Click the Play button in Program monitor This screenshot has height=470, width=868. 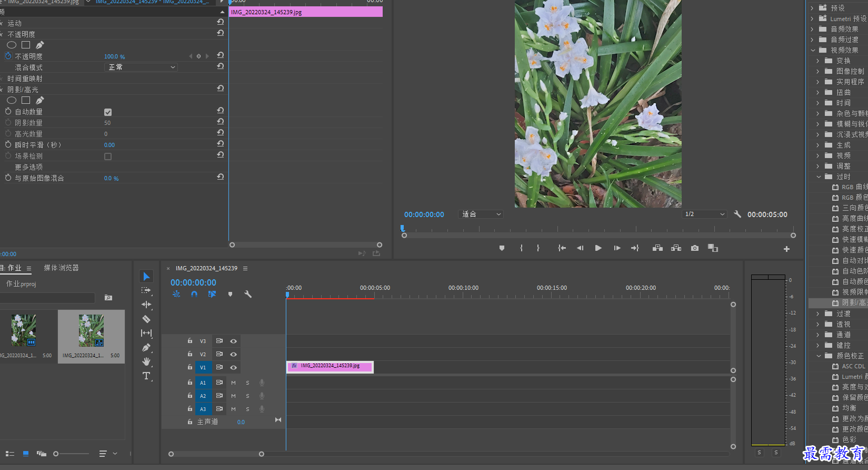(598, 248)
